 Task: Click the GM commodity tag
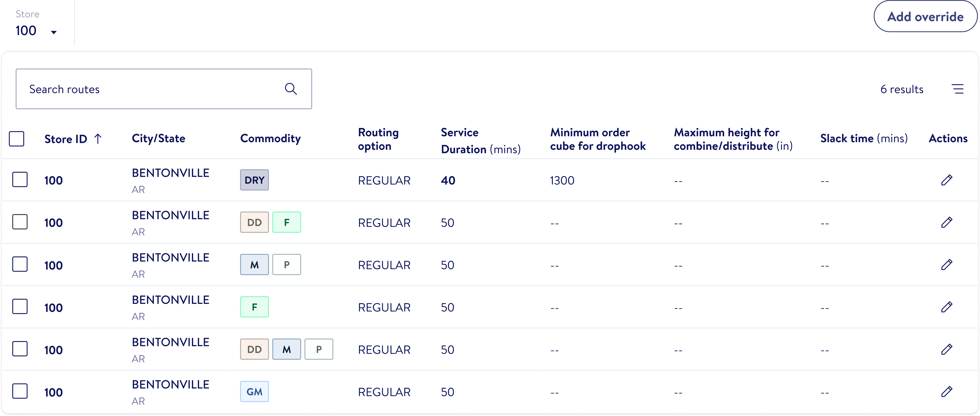pyautogui.click(x=254, y=392)
